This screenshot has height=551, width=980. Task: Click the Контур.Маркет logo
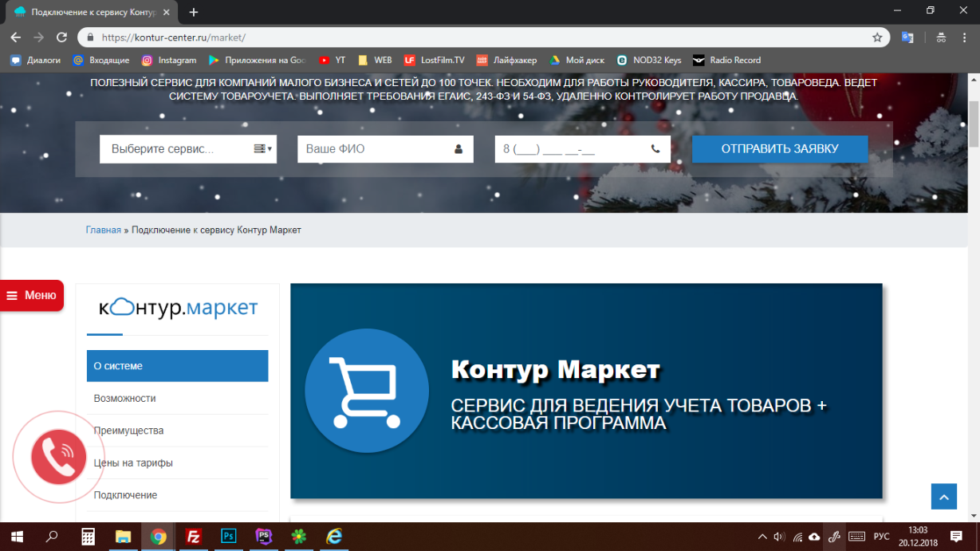click(x=178, y=307)
